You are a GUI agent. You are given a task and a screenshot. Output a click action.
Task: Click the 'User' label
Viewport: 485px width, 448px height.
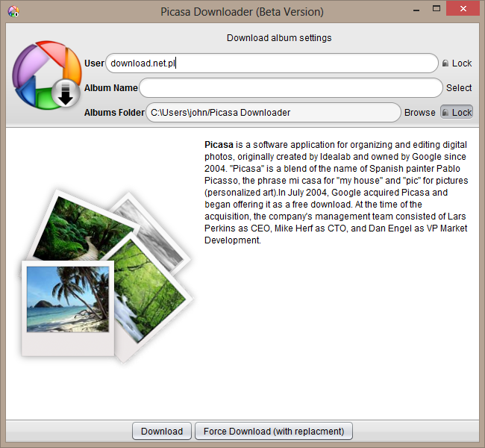(x=94, y=63)
